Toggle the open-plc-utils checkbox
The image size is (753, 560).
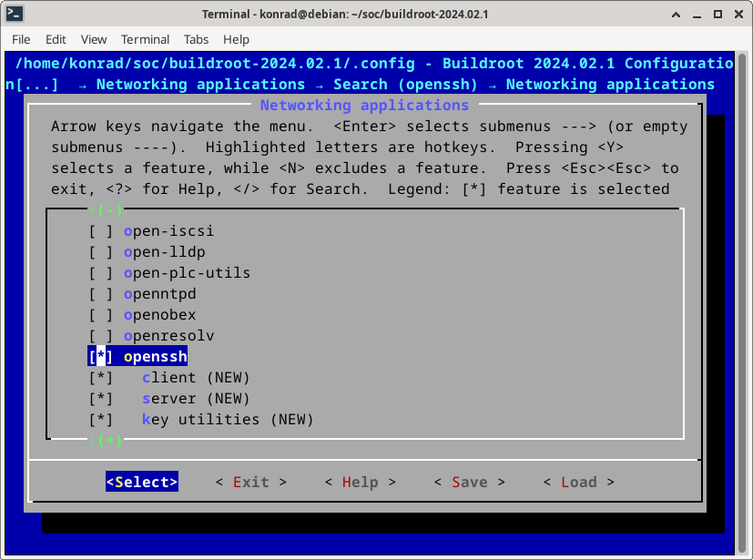(101, 273)
